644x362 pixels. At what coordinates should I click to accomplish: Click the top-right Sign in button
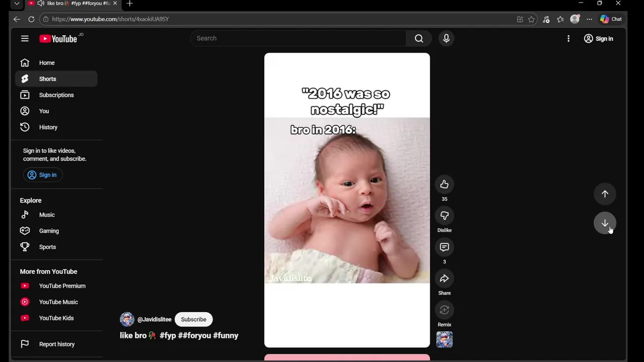(x=598, y=39)
